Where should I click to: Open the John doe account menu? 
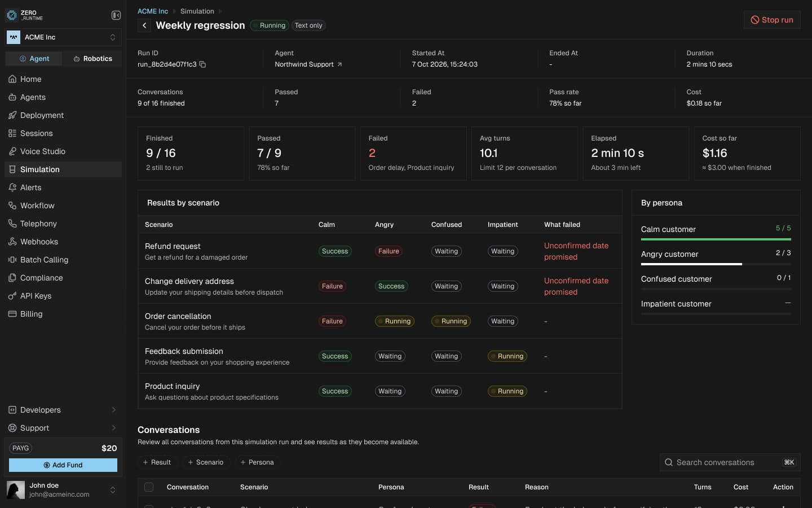point(63,489)
